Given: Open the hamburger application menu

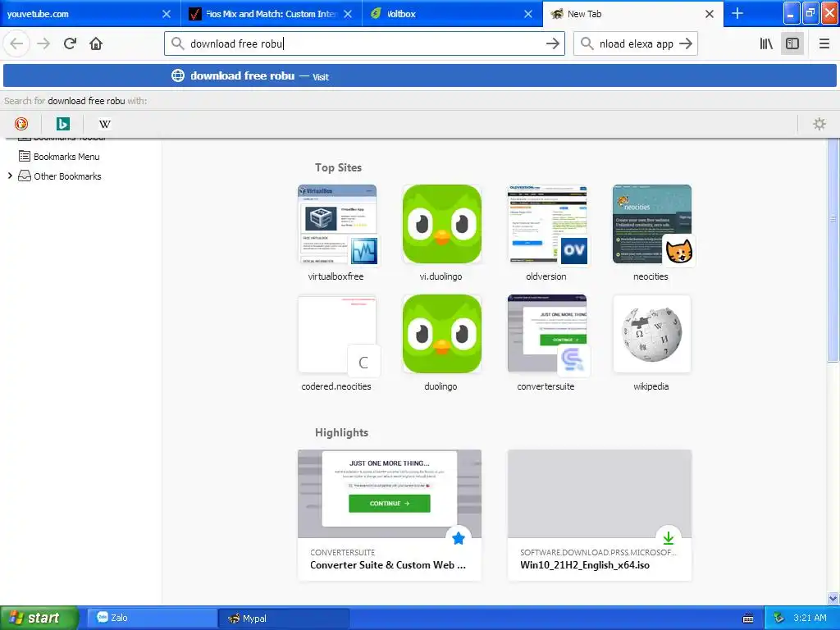Looking at the screenshot, I should tap(824, 43).
